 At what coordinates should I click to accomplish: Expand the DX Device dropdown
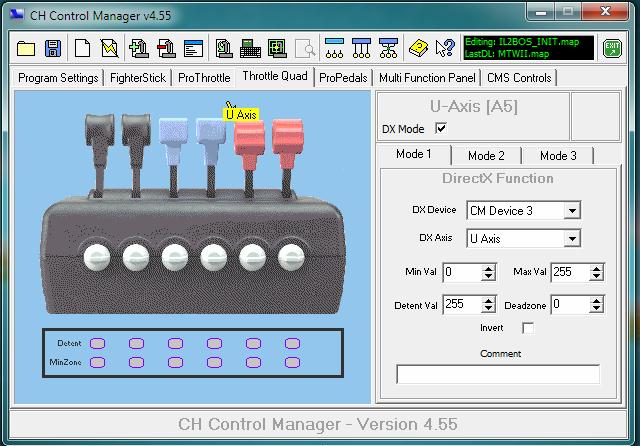(572, 211)
